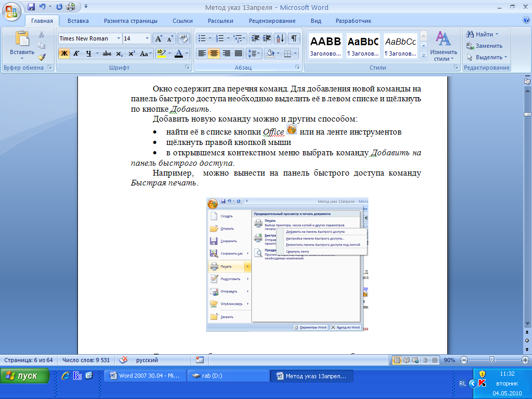Redo action in Quick Access toolbar
The width and height of the screenshot is (532, 399).
tap(59, 6)
